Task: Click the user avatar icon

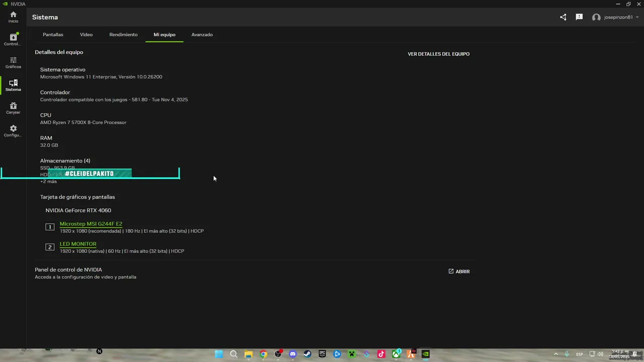Action: [x=596, y=17]
